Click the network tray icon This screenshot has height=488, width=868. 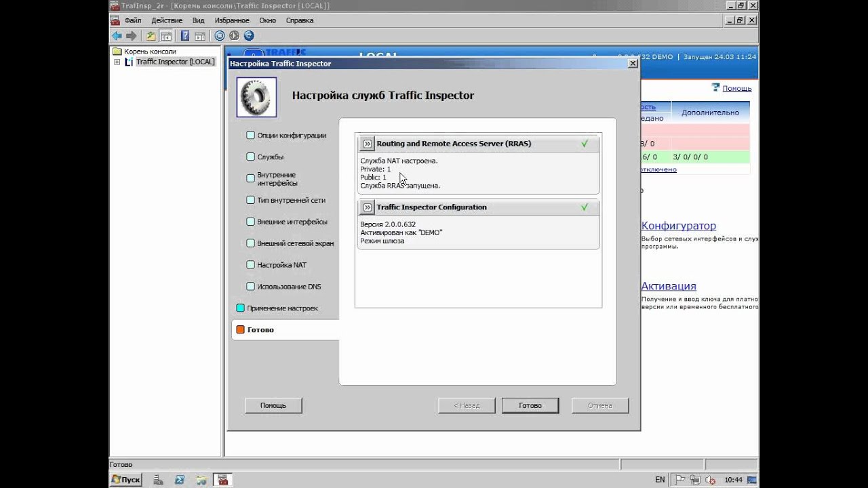click(696, 480)
